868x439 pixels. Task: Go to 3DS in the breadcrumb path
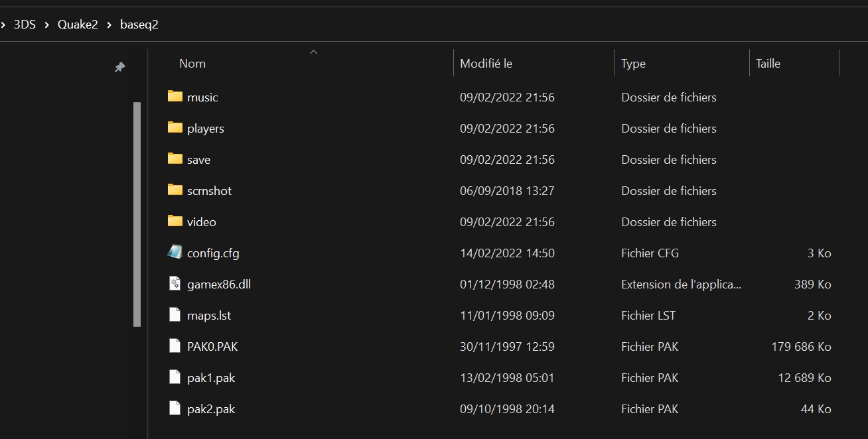pos(25,25)
